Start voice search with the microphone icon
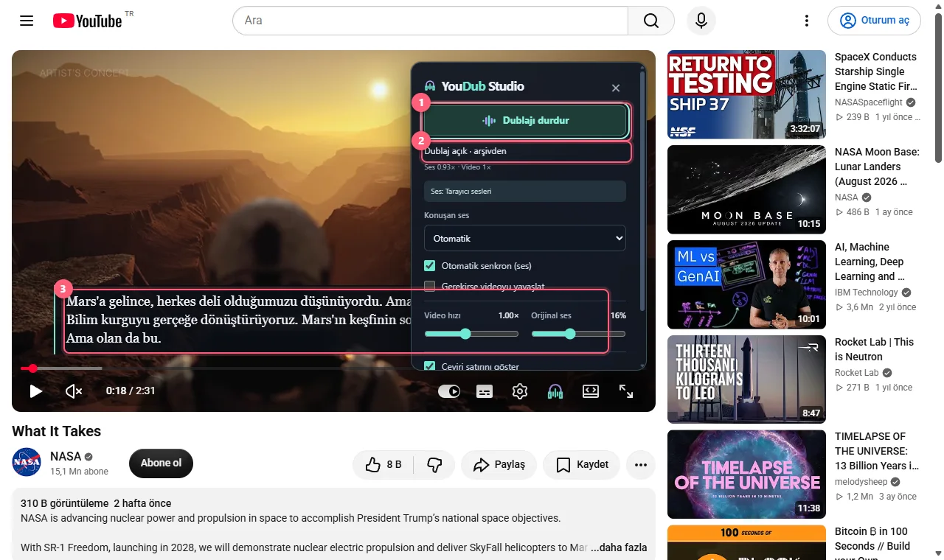The image size is (944, 560). [x=701, y=21]
